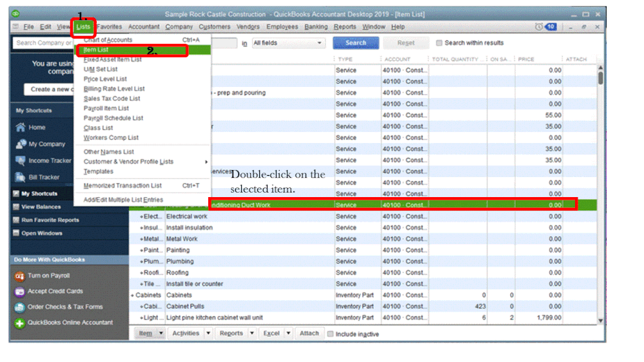The image size is (644, 362).
Task: Select Run Favorite Reports section icon
Action: 16,220
